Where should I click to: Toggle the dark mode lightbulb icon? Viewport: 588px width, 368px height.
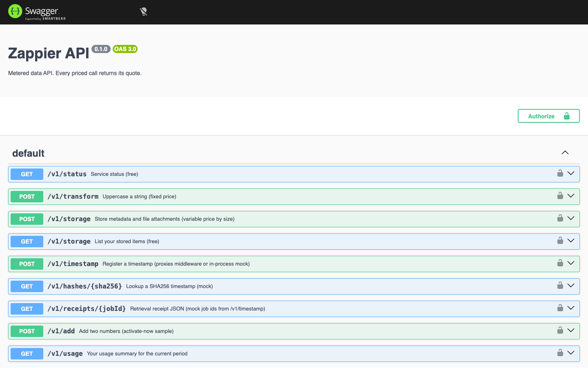point(143,12)
